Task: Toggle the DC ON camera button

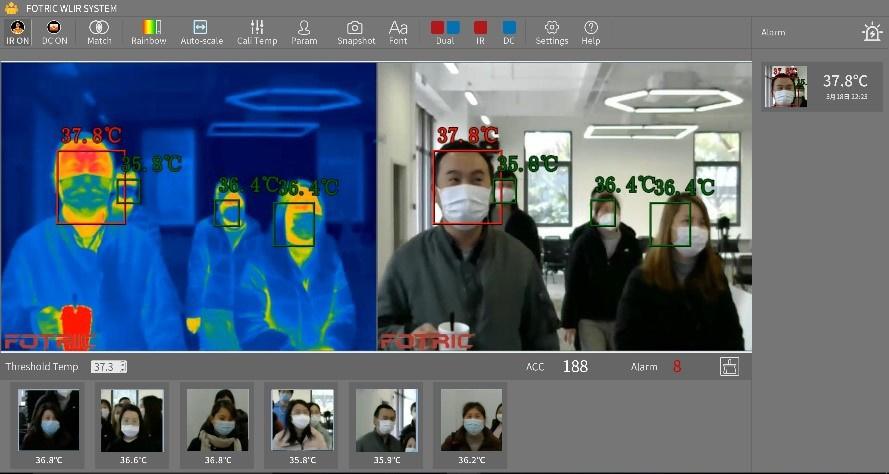Action: coord(55,32)
